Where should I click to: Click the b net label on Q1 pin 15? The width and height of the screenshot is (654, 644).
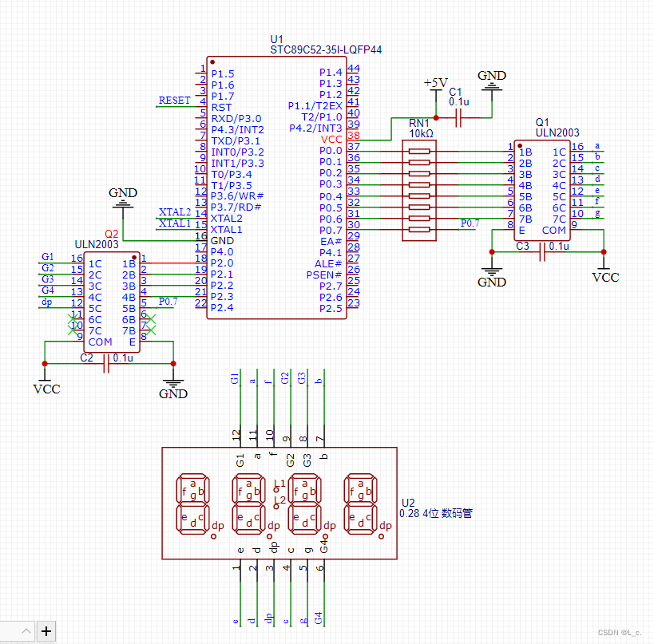pyautogui.click(x=597, y=156)
